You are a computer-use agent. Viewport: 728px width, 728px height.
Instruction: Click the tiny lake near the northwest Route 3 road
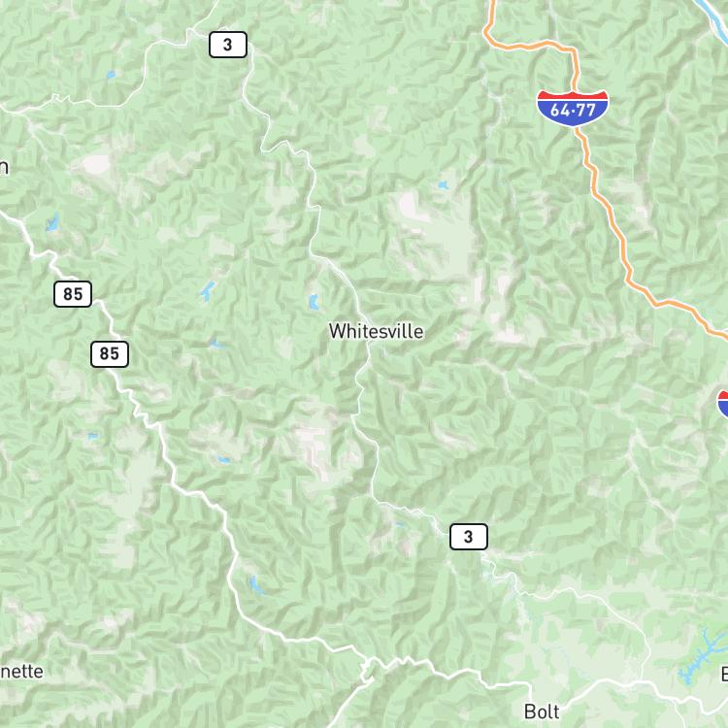point(111,75)
